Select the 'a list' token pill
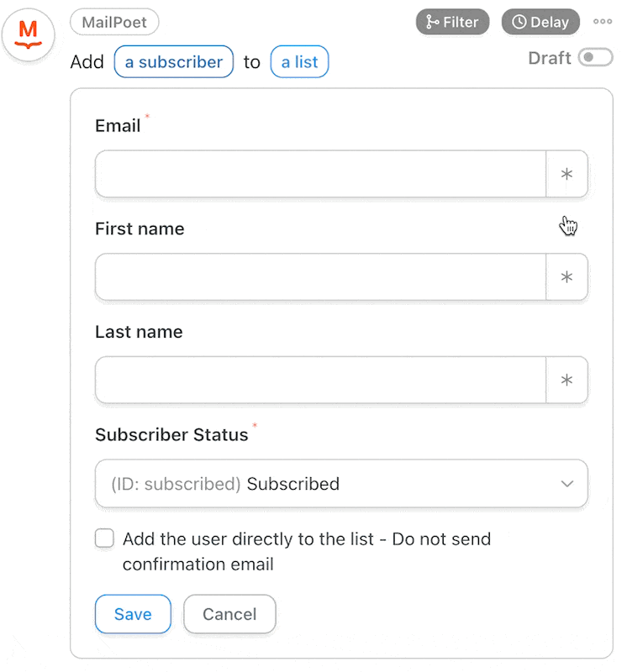The height and width of the screenshot is (672, 627). point(299,61)
